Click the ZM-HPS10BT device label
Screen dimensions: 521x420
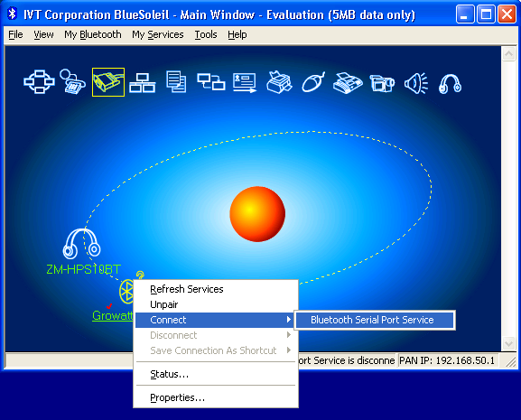83,269
